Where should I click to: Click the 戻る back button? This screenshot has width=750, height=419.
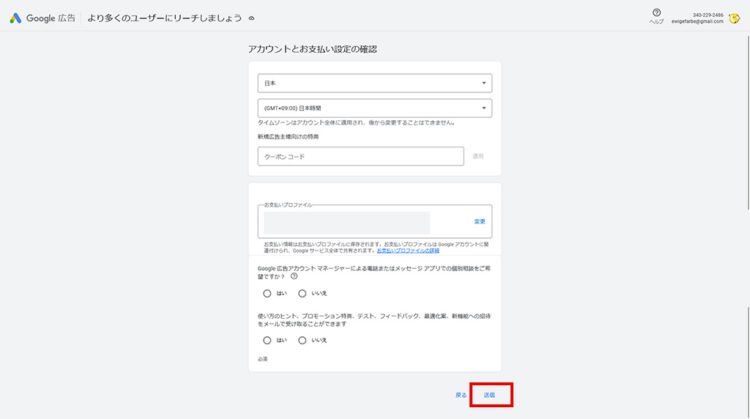[460, 394]
